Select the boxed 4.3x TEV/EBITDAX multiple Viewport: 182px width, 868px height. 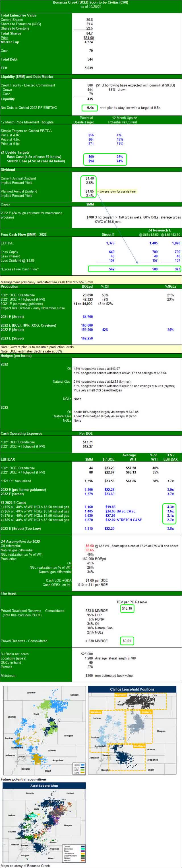pyautogui.click(x=171, y=507)
